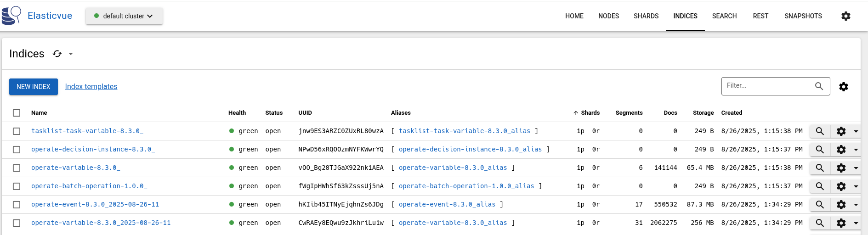Screen dimensions: 868x235
Task: Select the operate-variable-8.3.0_2025-08-26-11 checkbox
Action: (17, 223)
